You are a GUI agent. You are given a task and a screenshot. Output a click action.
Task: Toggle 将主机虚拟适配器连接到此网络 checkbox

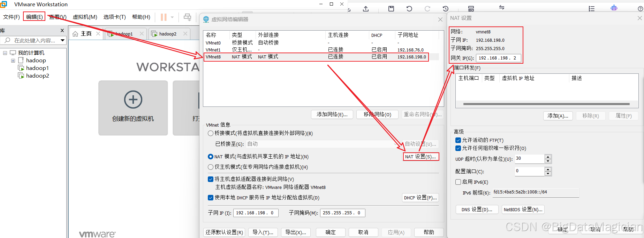coord(211,179)
